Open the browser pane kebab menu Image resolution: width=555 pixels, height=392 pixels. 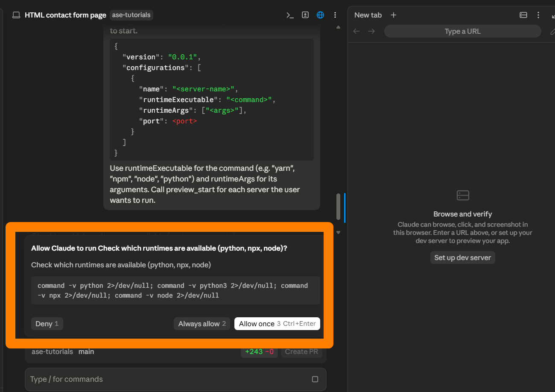[x=538, y=15]
